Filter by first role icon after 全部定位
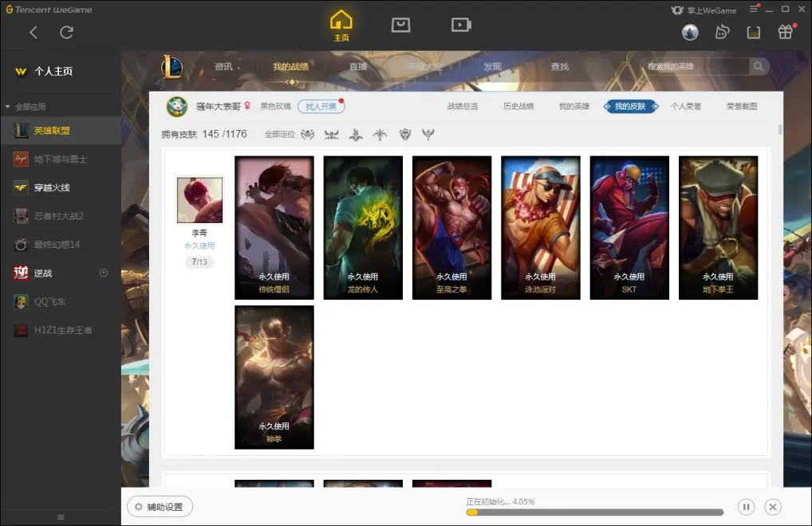The image size is (812, 526). (x=308, y=135)
